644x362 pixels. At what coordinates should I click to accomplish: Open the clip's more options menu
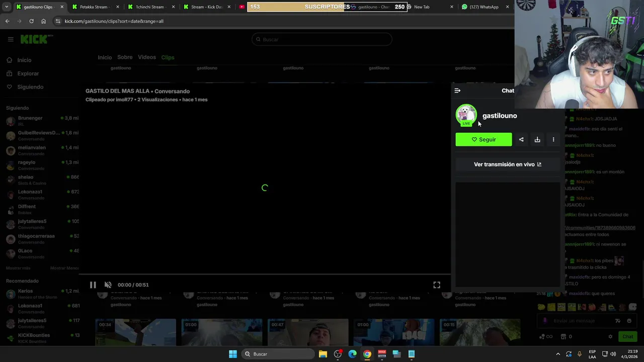553,139
